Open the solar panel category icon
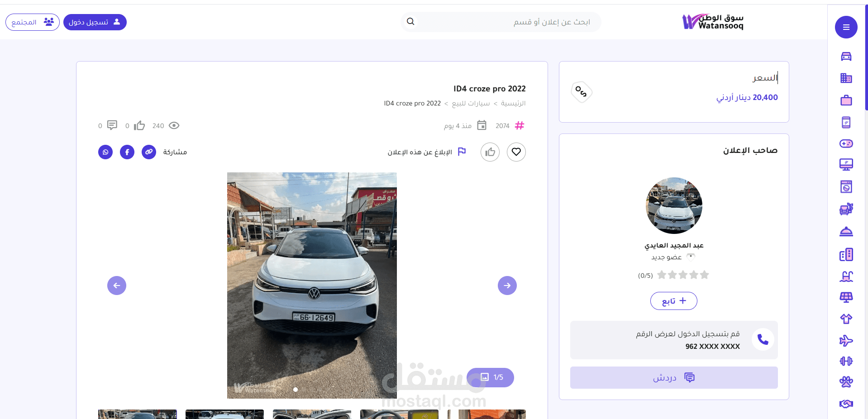This screenshot has height=419, width=868. [x=846, y=297]
